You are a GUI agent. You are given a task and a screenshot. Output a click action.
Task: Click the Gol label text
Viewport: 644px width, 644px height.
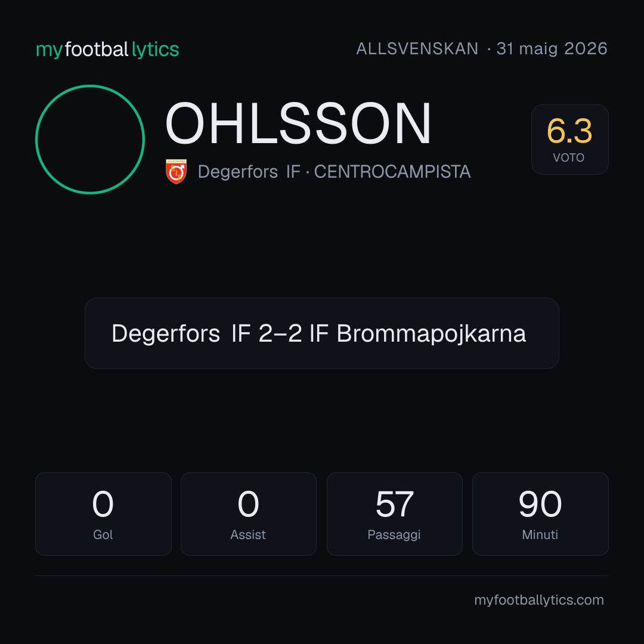point(103,535)
